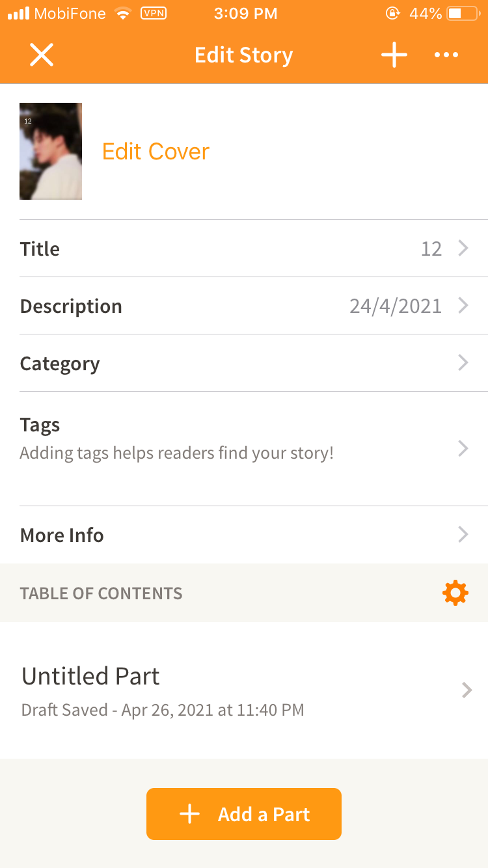Tap the plus icon in header

point(394,55)
